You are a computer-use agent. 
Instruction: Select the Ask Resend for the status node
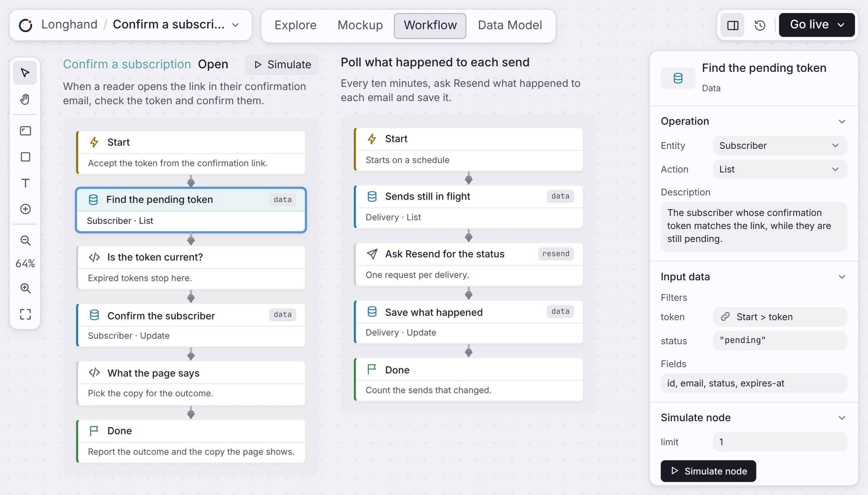[x=468, y=265]
